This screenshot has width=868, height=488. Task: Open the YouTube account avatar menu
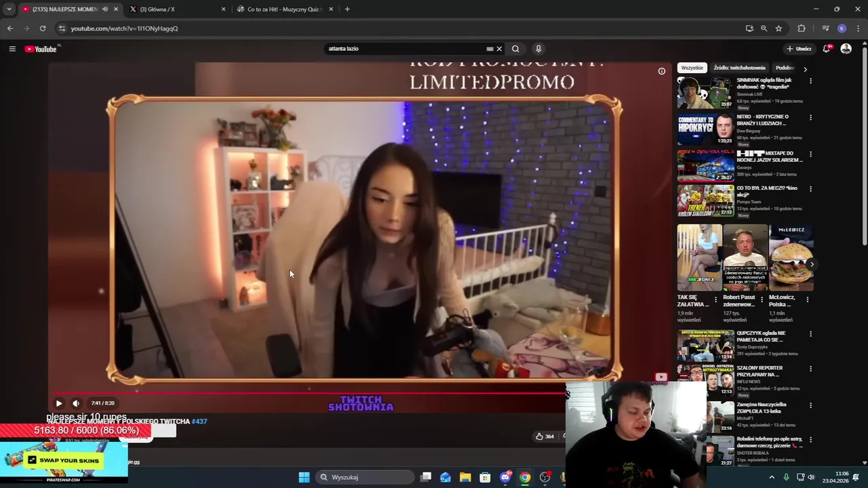tap(846, 49)
